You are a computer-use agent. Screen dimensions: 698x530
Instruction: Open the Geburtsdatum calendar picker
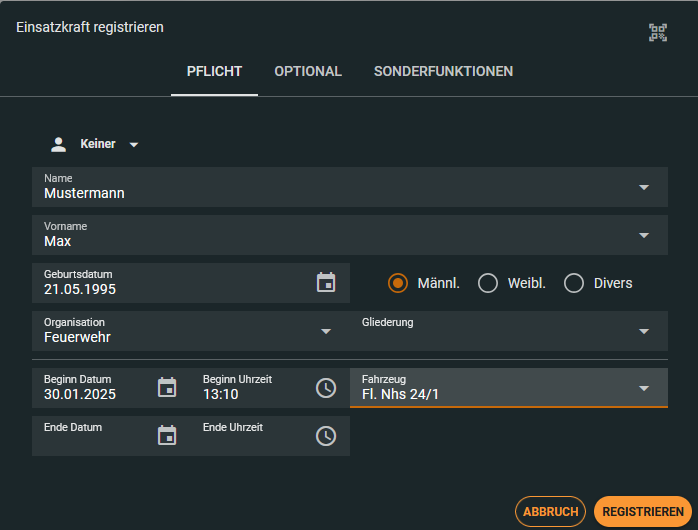[326, 283]
